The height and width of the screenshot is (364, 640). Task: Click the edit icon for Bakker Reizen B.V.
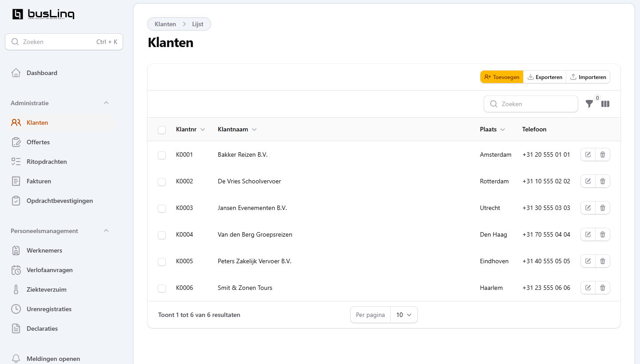click(x=588, y=154)
